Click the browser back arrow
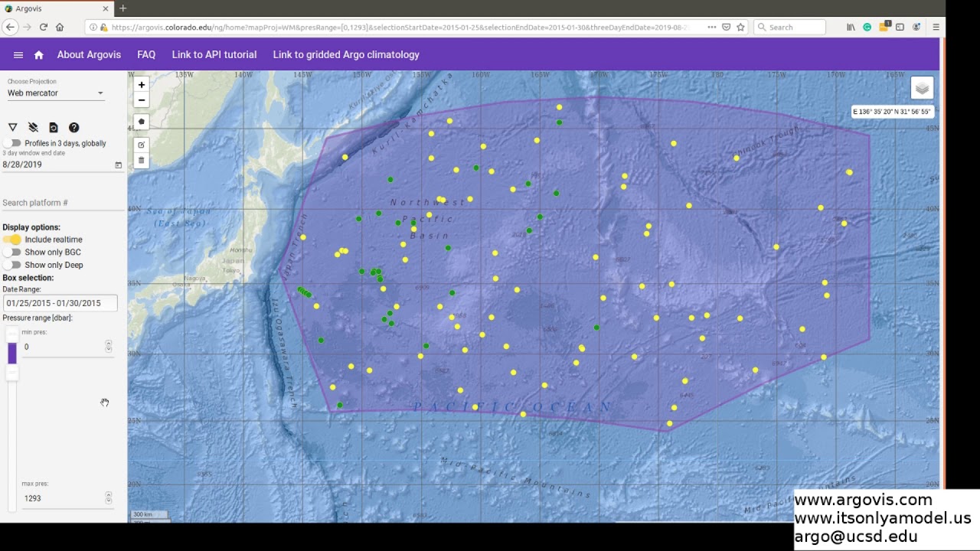The height and width of the screenshot is (551, 980). 10,27
